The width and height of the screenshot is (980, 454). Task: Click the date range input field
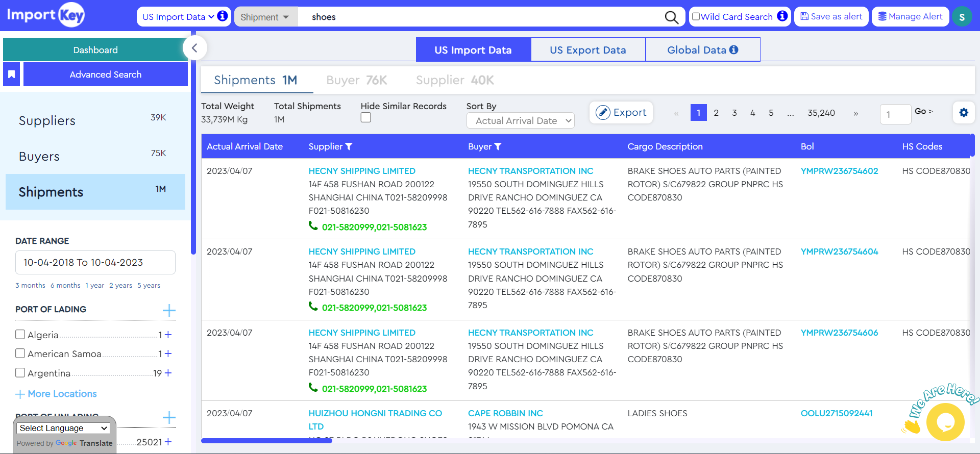95,263
